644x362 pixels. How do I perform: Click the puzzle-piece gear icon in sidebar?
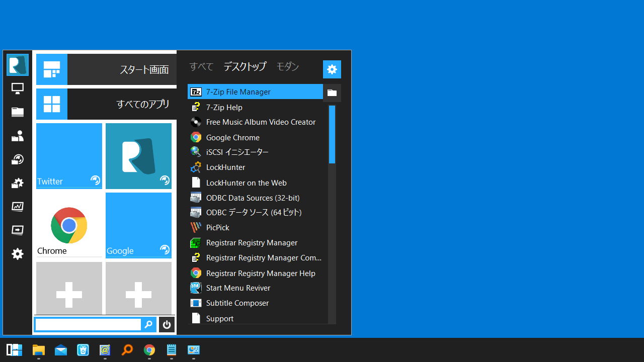click(x=18, y=183)
